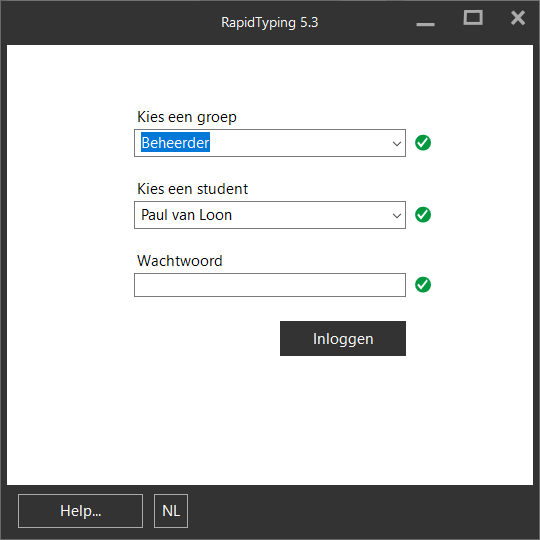Viewport: 540px width, 540px height.
Task: Close the RapidTyping login window
Action: point(518,18)
